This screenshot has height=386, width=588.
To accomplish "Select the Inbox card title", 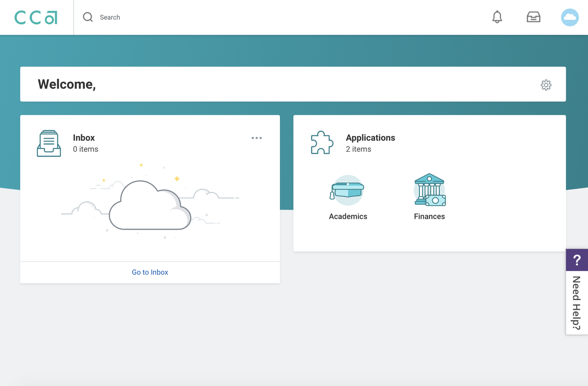I will coord(84,138).
